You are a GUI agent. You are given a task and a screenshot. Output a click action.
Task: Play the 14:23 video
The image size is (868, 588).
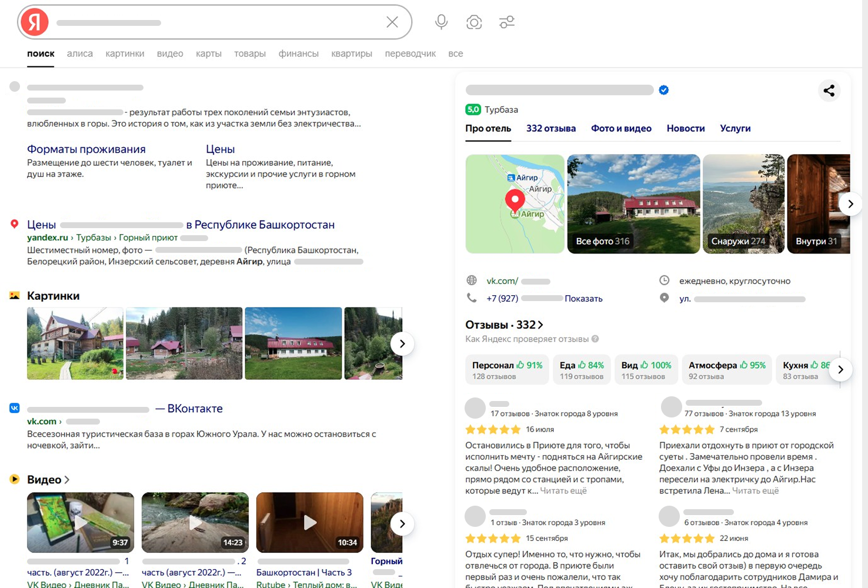click(195, 523)
